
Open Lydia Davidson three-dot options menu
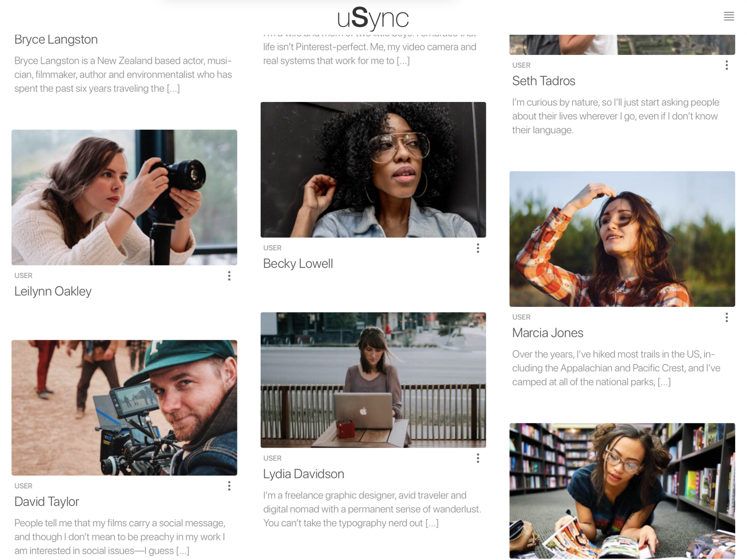478,458
